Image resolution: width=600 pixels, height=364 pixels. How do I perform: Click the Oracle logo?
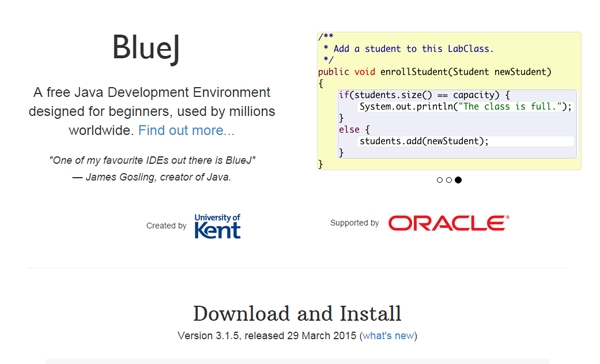pyautogui.click(x=448, y=223)
